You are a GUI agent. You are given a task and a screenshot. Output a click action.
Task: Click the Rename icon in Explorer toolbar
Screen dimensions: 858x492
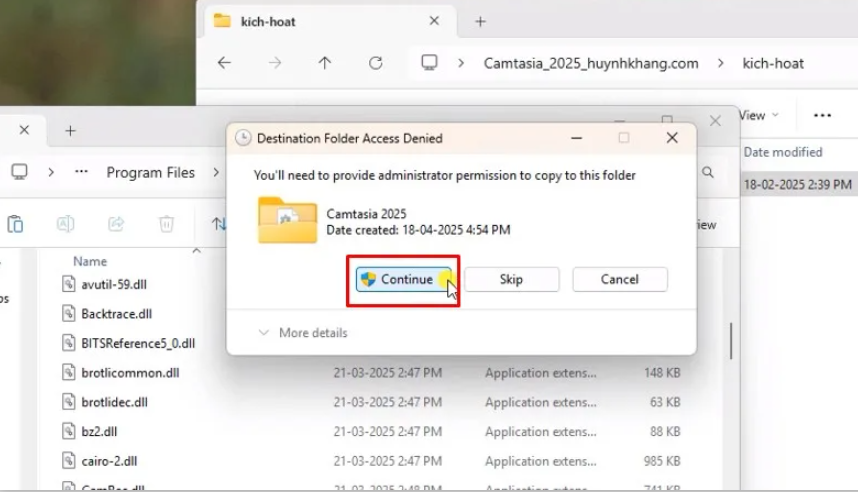click(66, 224)
